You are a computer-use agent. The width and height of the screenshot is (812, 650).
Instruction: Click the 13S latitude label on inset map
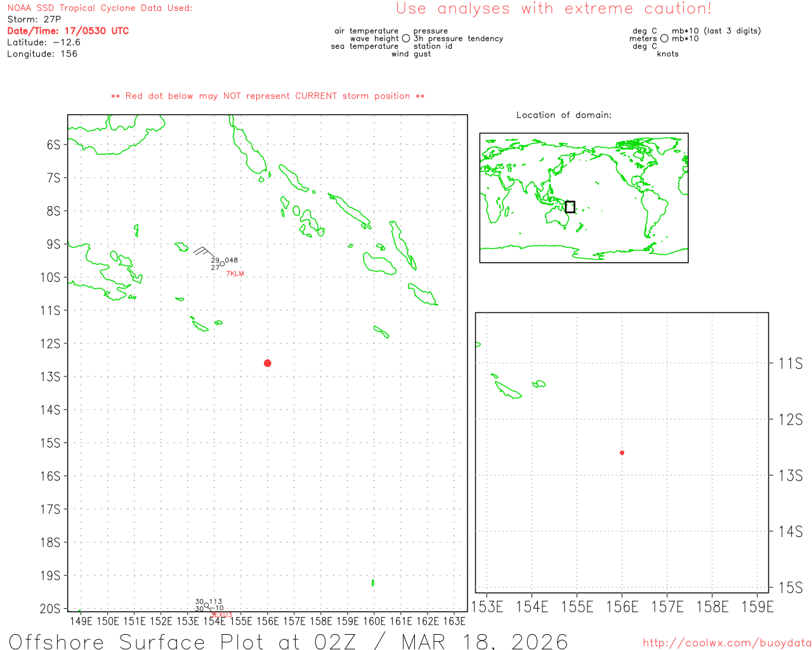tap(790, 475)
